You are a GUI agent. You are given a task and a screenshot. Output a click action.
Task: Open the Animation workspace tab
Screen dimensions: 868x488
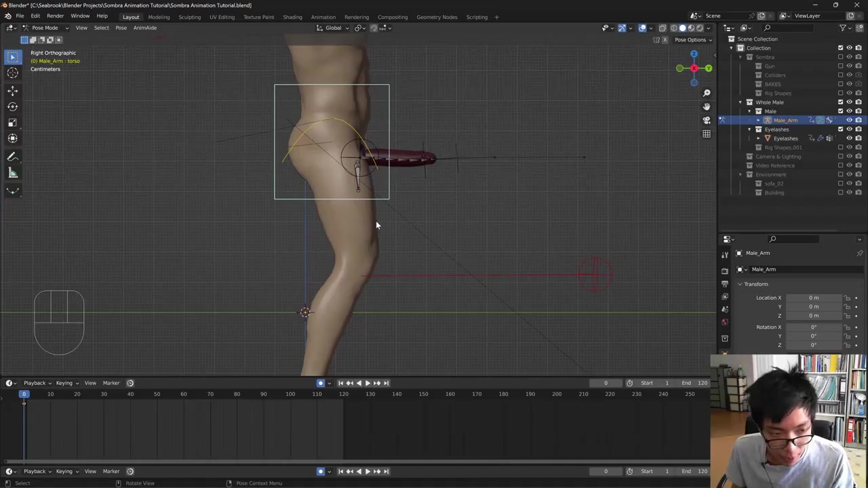tap(323, 17)
